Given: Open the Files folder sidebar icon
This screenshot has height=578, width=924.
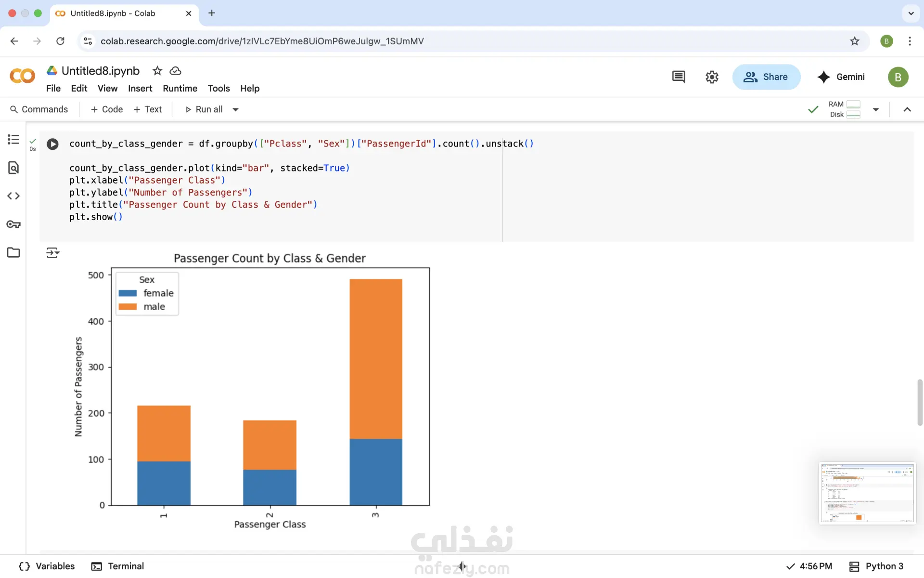Looking at the screenshot, I should coord(13,252).
